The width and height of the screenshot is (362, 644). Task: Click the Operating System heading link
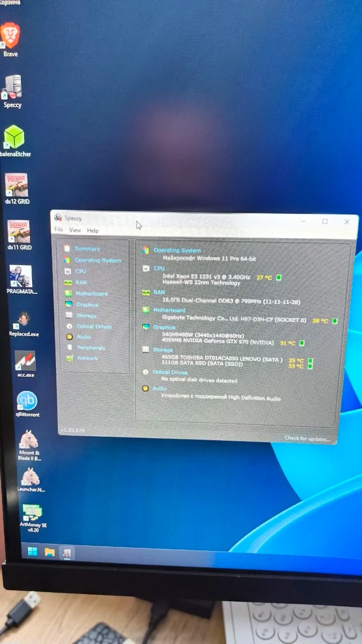pos(177,250)
